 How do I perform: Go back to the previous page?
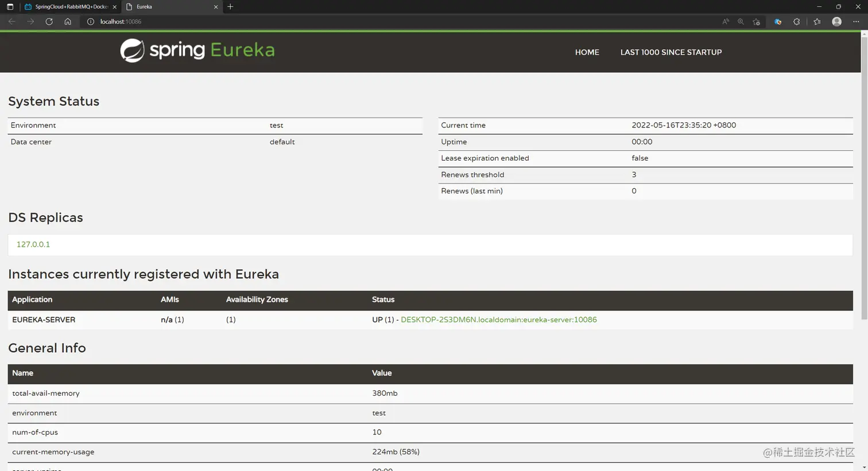pos(11,21)
